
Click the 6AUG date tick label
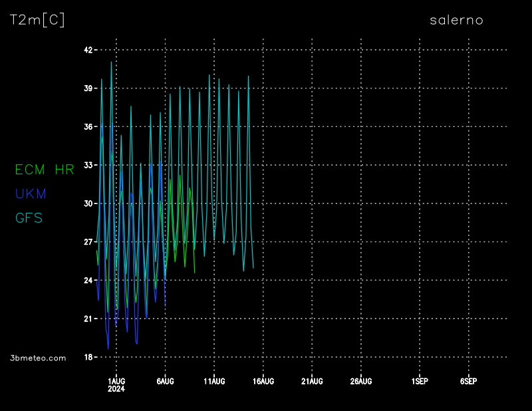coord(165,381)
